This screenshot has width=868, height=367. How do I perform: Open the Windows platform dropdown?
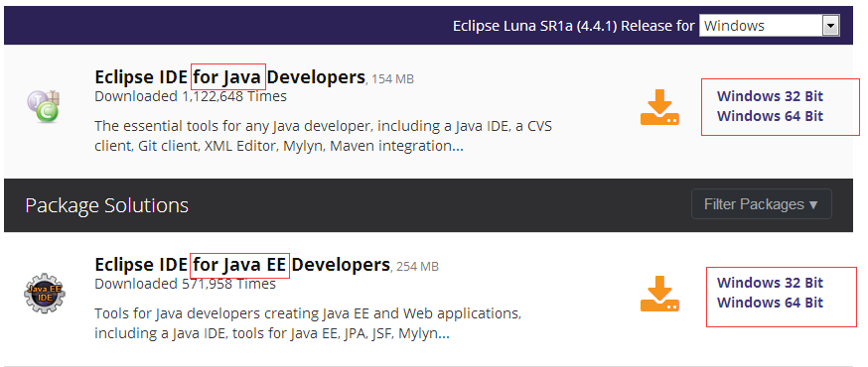770,26
